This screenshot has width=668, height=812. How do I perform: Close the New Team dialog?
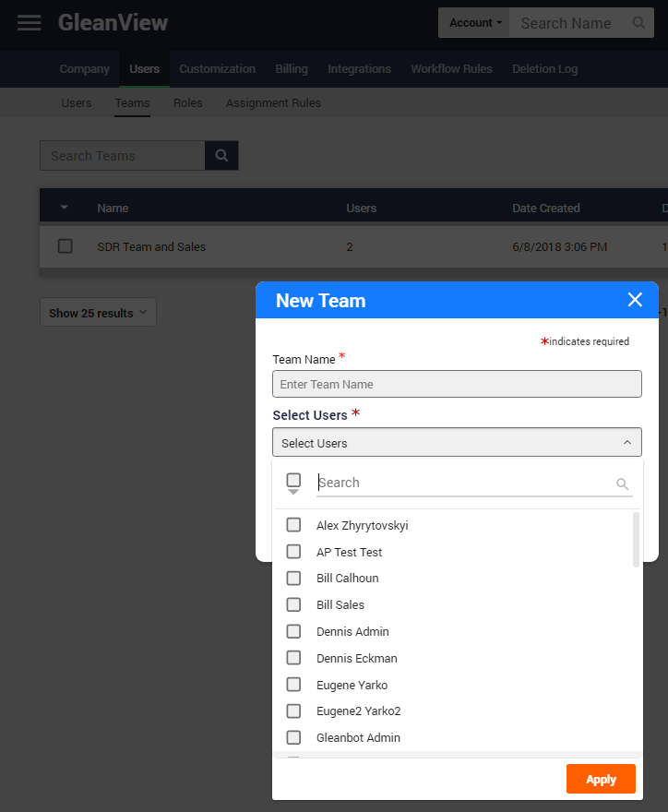tap(635, 300)
